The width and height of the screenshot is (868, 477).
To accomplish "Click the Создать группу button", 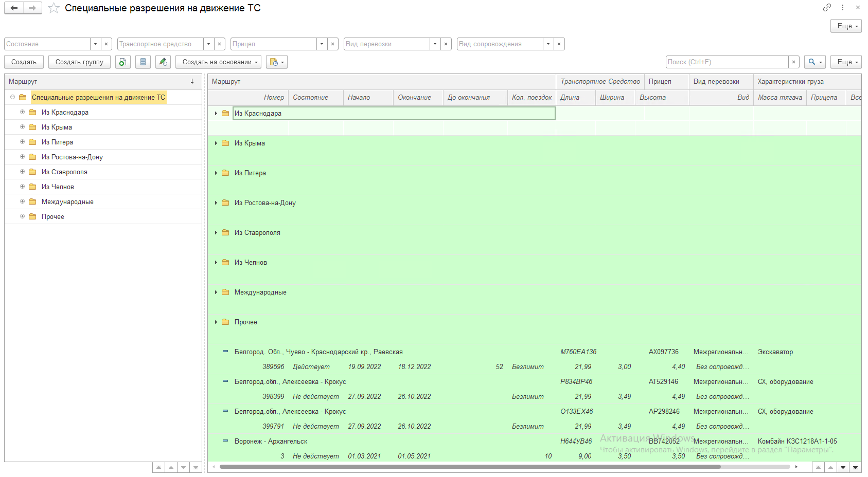I will tap(79, 62).
